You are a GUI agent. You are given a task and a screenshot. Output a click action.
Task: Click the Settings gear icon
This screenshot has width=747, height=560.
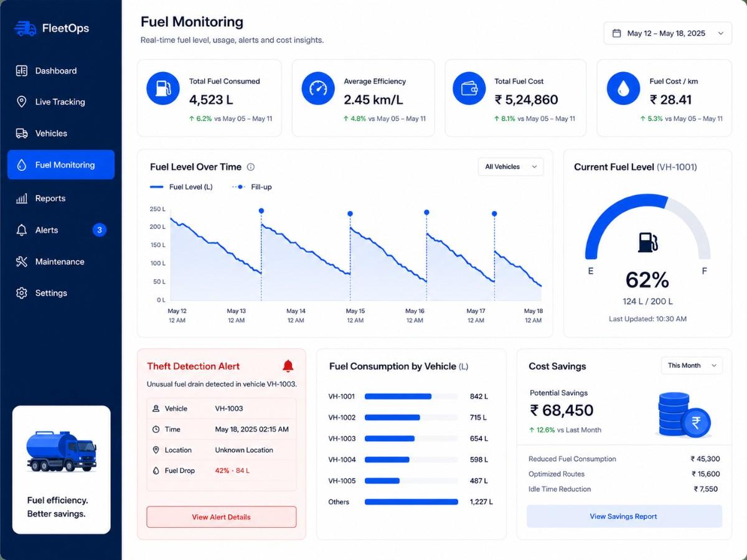click(22, 293)
